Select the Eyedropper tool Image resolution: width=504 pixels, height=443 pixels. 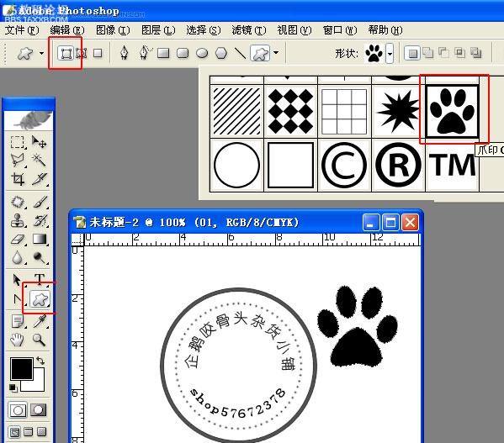coord(40,321)
